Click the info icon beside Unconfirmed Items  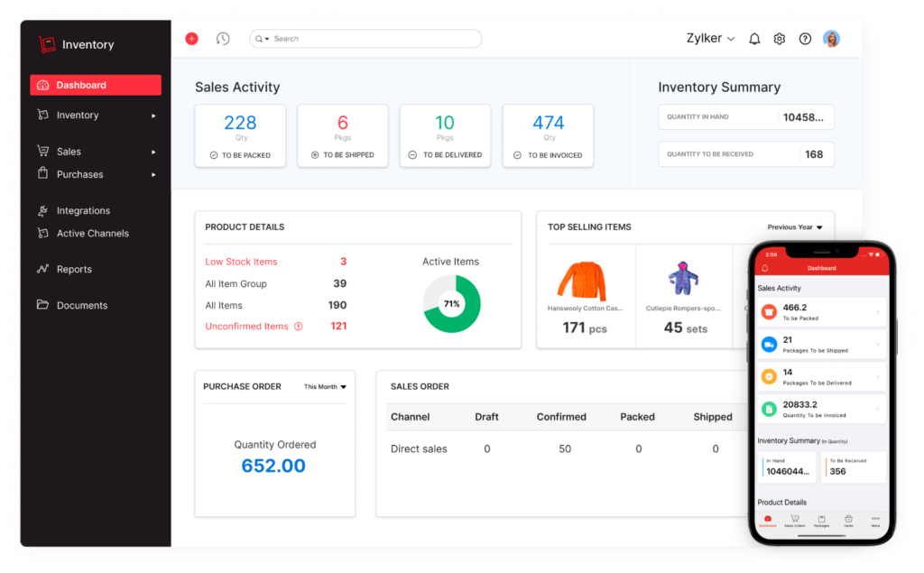[299, 327]
